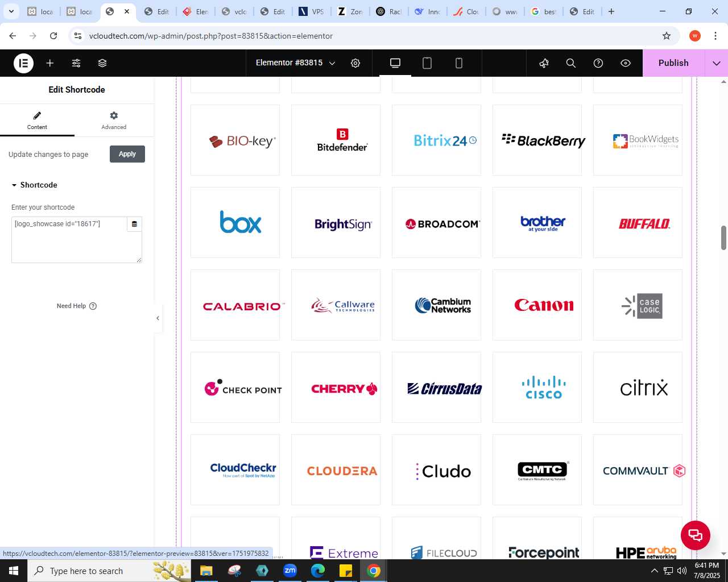728x582 pixels.
Task: Select the Bitrix24 logo tile
Action: tap(436, 140)
